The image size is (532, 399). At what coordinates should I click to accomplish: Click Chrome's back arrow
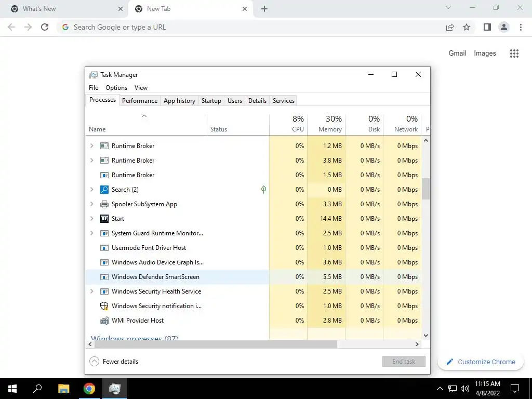pyautogui.click(x=11, y=27)
